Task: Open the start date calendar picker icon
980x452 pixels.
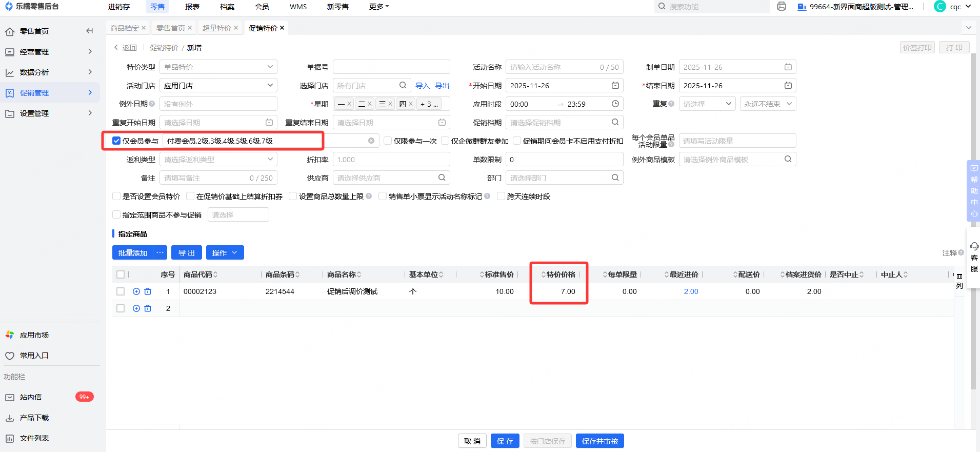Action: click(615, 86)
